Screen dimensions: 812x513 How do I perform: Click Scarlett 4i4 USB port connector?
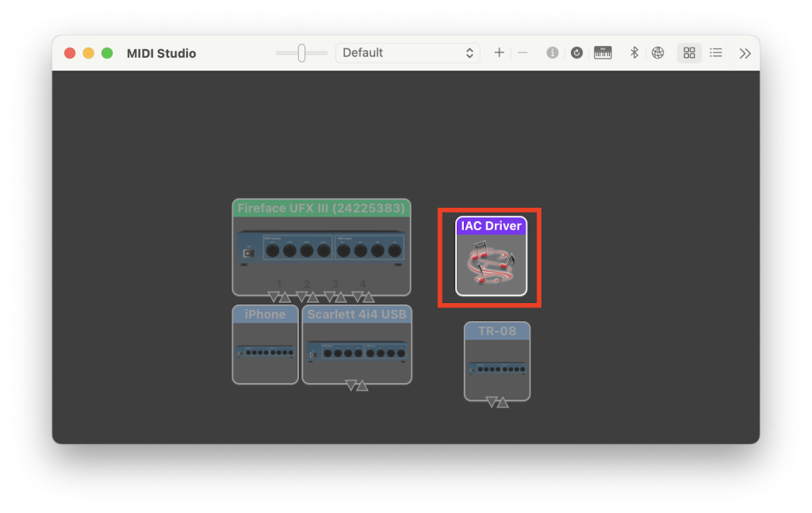coord(356,385)
